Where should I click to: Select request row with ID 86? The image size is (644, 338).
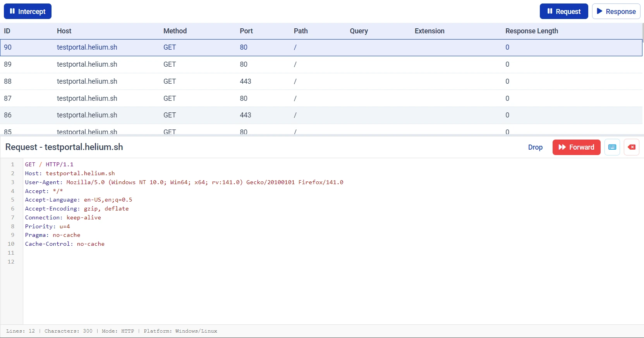click(x=321, y=115)
